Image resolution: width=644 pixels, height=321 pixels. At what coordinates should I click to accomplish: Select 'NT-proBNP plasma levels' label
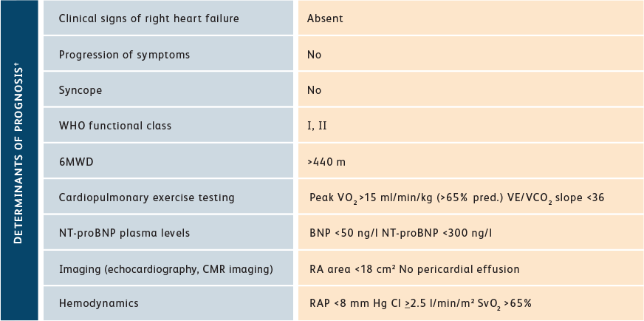[x=125, y=233]
